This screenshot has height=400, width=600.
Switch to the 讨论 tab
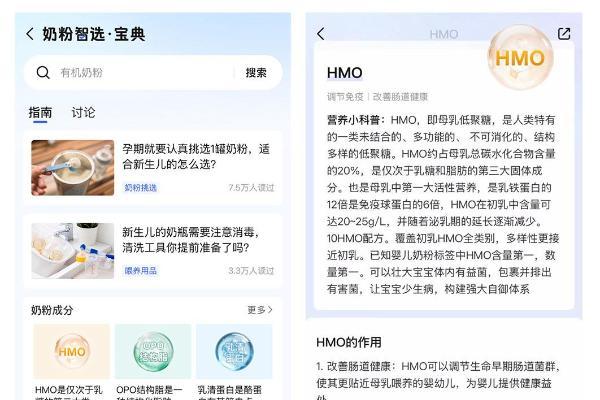click(83, 113)
